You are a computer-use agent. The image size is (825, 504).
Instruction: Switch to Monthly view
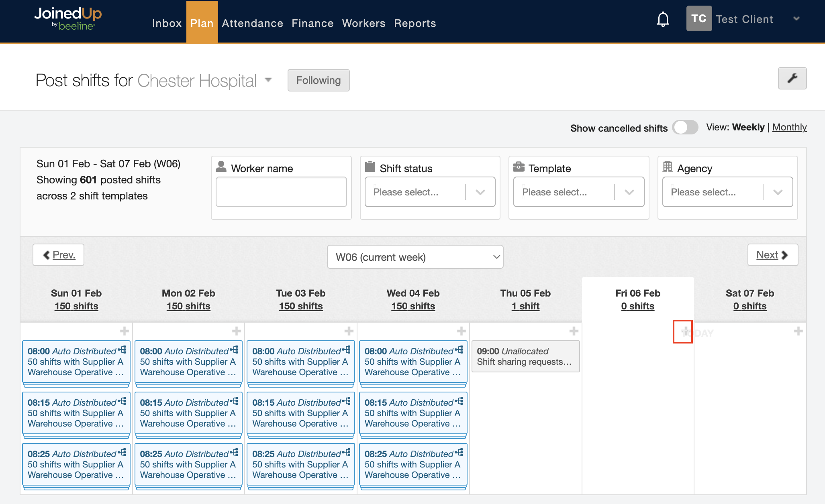pyautogui.click(x=789, y=127)
